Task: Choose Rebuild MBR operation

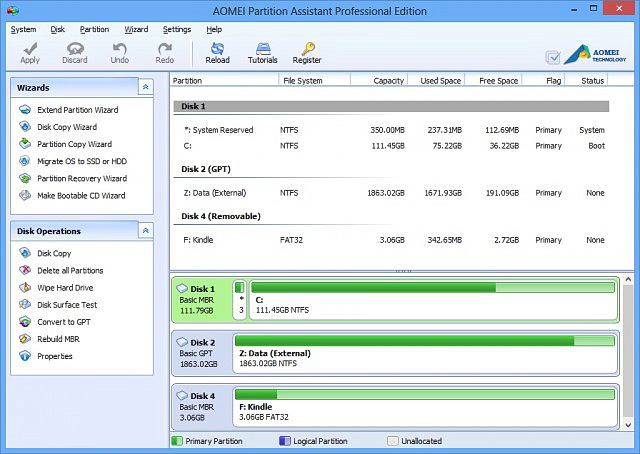Action: 58,339
